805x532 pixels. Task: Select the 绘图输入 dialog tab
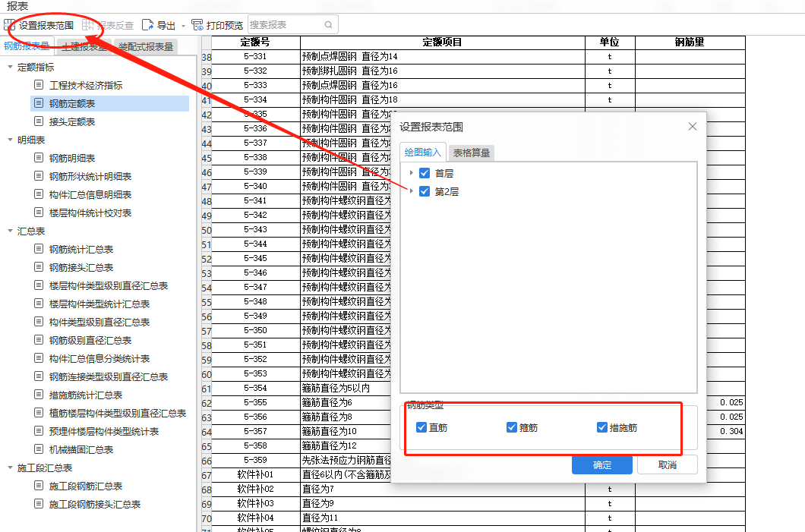422,152
